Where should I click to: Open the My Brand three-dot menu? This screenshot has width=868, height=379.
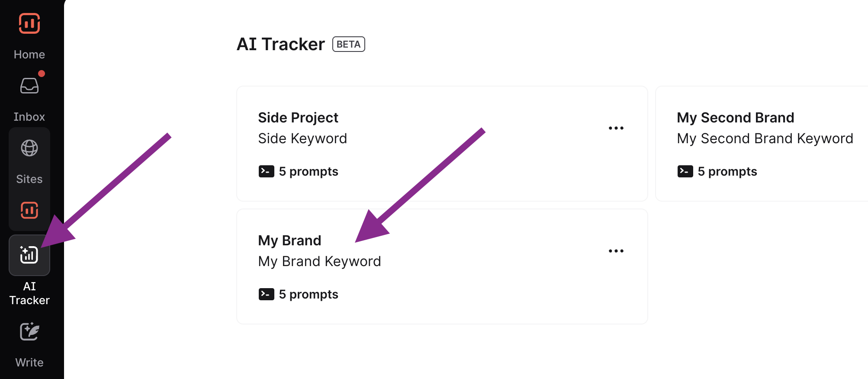(616, 251)
